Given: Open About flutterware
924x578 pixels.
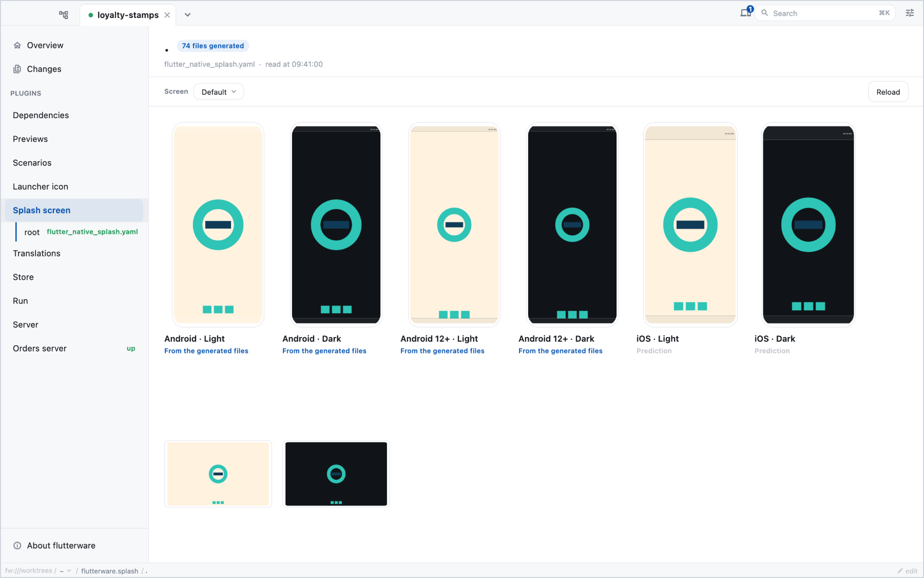Looking at the screenshot, I should tap(74, 546).
